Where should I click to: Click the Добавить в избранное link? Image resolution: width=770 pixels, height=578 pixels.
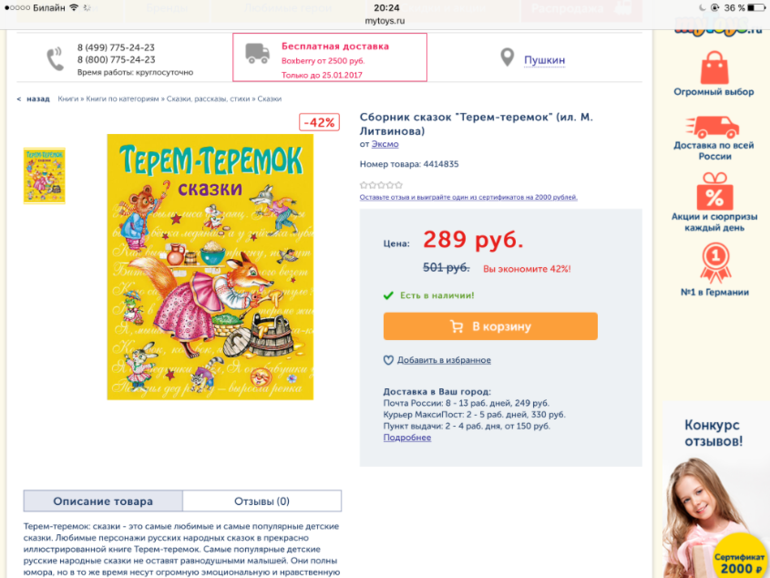click(444, 360)
